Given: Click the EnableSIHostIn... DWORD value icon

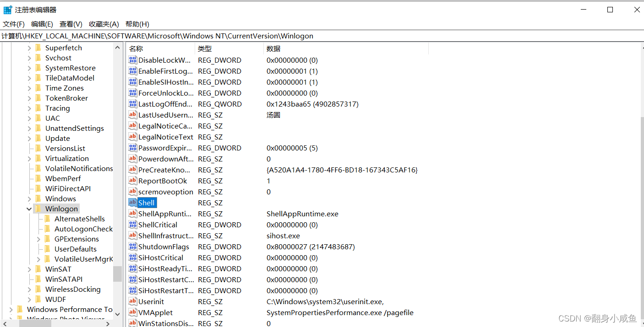Looking at the screenshot, I should coord(133,82).
